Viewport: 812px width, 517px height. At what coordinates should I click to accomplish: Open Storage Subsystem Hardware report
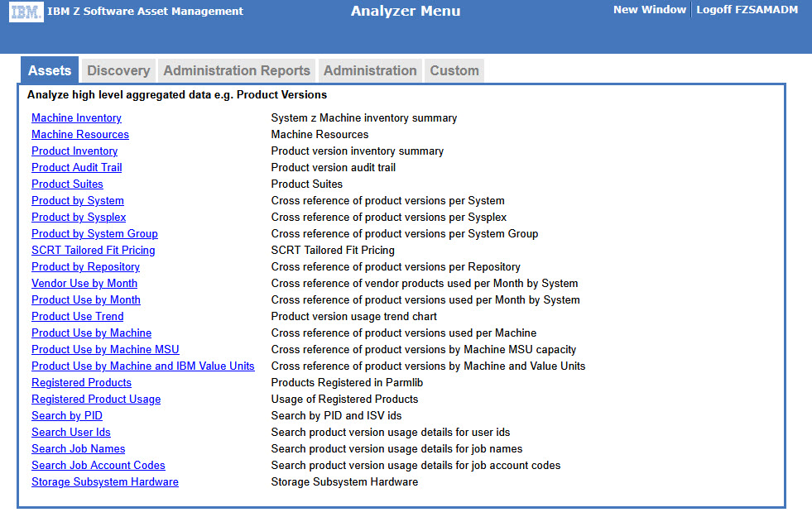coord(104,482)
